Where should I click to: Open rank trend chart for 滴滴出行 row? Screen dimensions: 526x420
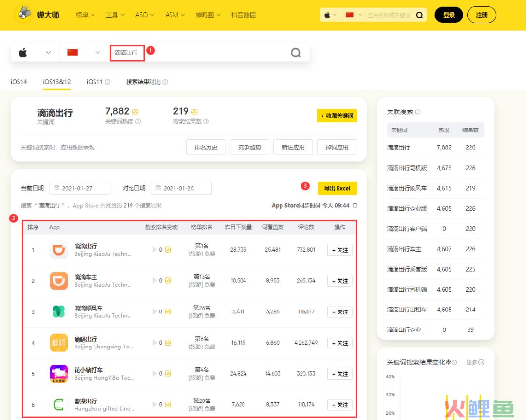[168, 250]
